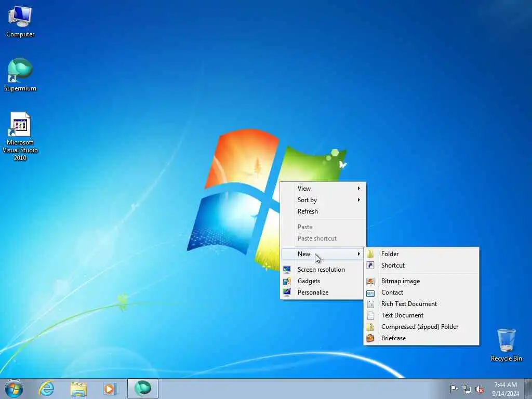Click the Screen resolution monitor icon

click(x=287, y=270)
